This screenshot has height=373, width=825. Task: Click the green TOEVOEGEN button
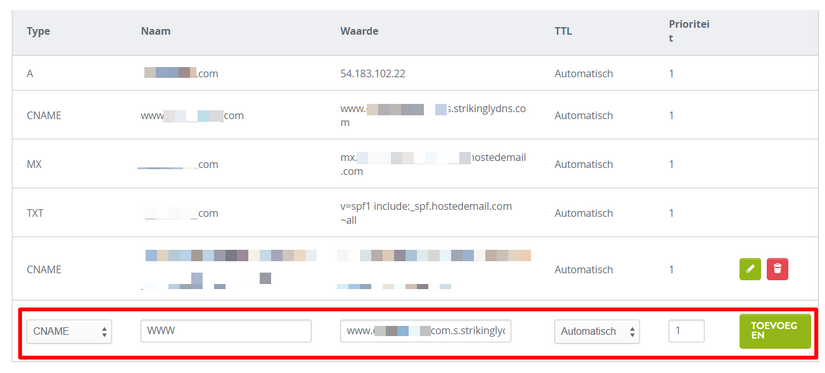[x=775, y=331]
